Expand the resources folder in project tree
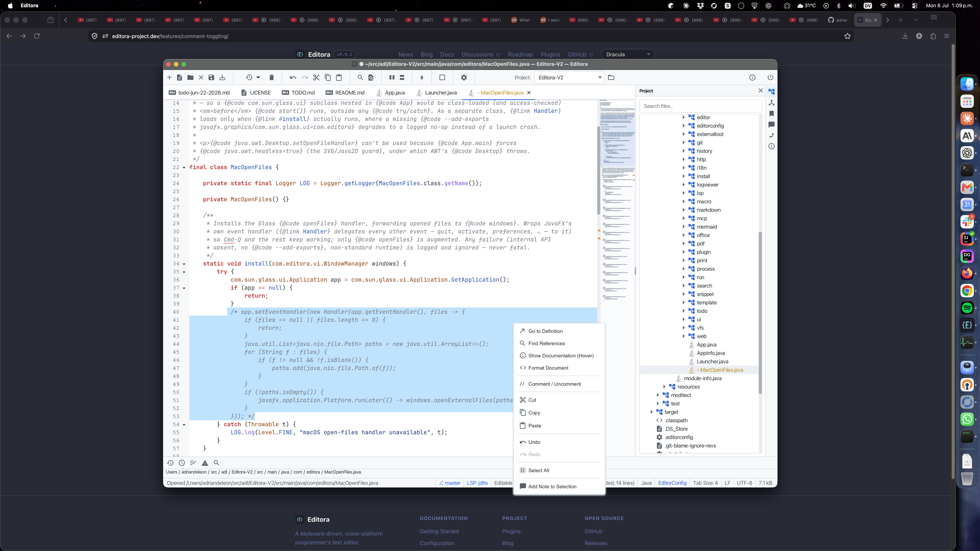Image resolution: width=980 pixels, height=551 pixels. (x=664, y=387)
